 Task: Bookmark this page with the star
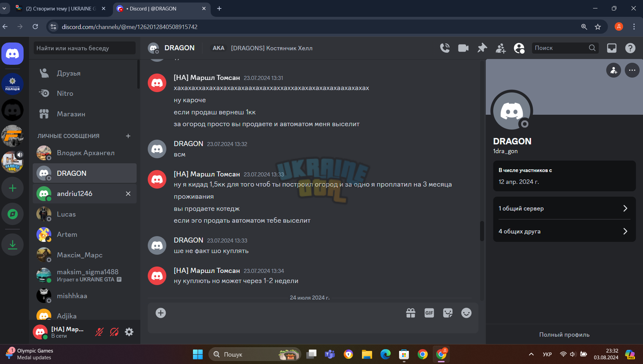tap(598, 27)
